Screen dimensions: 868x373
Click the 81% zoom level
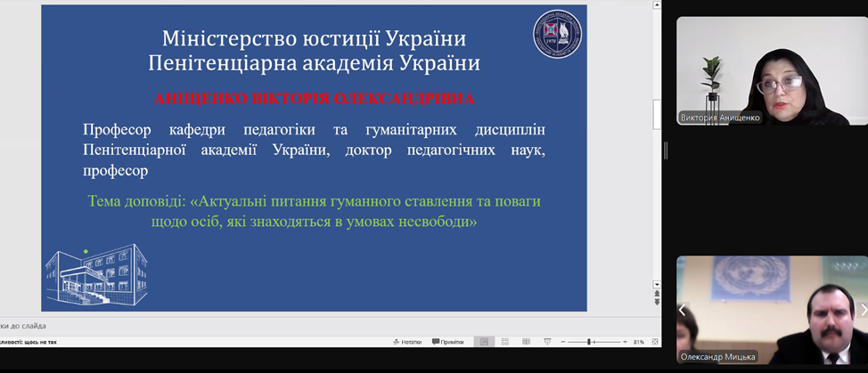tap(638, 341)
